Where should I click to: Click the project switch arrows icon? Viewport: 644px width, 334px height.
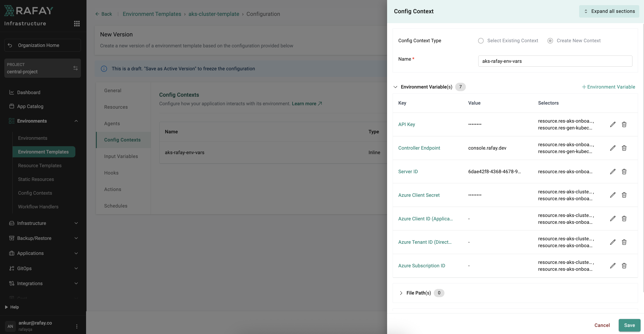pyautogui.click(x=75, y=68)
